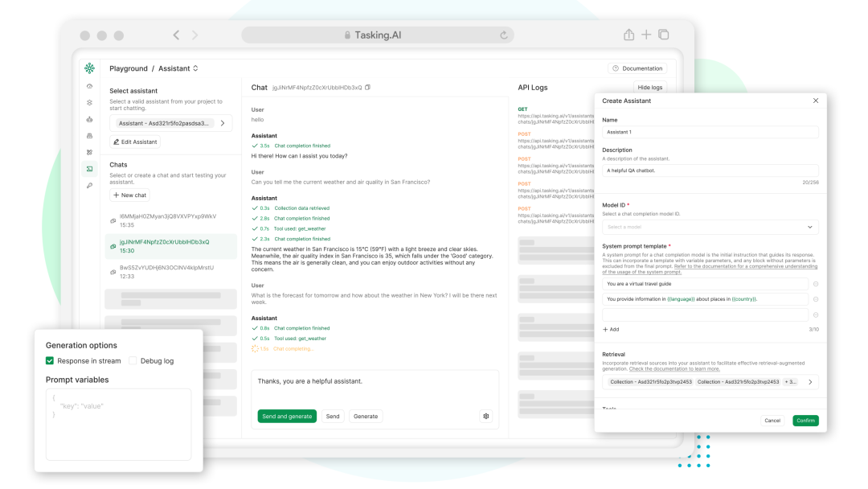
Task: Click Send and generate button
Action: click(x=287, y=416)
